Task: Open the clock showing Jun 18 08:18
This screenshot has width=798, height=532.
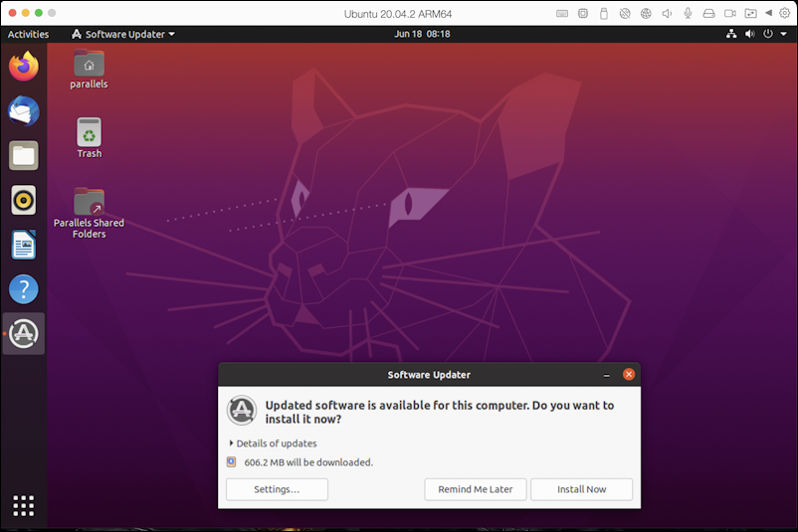Action: pyautogui.click(x=422, y=34)
